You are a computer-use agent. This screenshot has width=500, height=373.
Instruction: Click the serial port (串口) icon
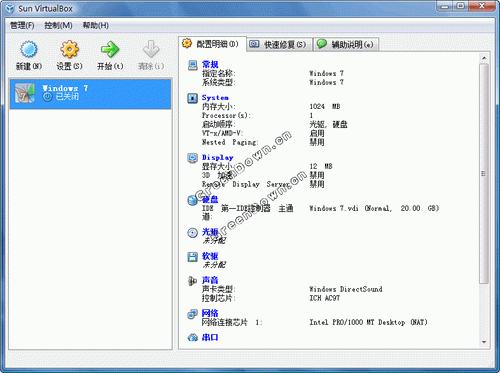click(x=193, y=338)
